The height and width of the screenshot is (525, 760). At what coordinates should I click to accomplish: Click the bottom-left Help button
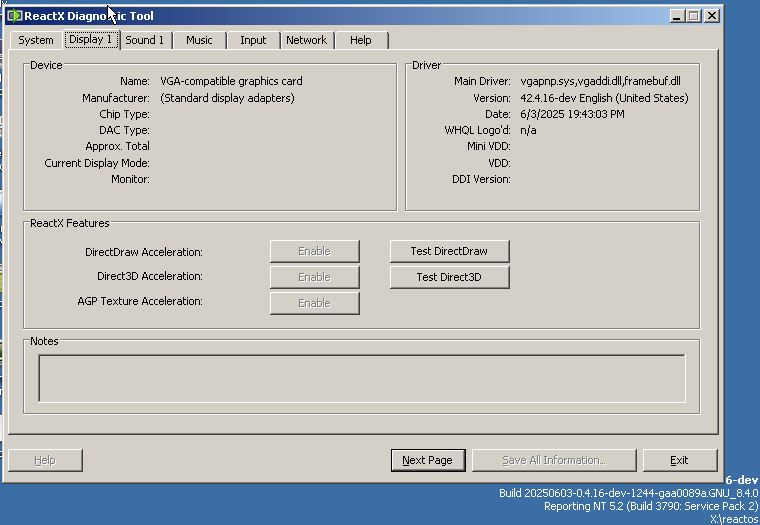click(x=45, y=460)
